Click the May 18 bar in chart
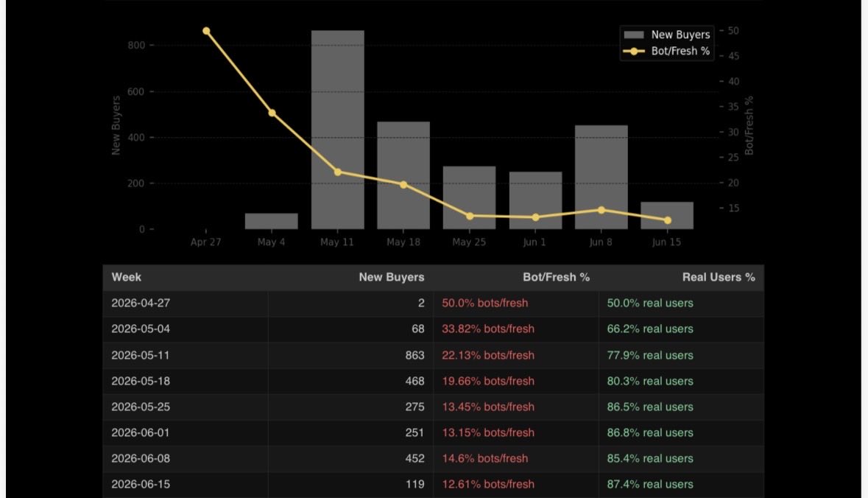Screen dimensions: 868x498 click(403, 175)
